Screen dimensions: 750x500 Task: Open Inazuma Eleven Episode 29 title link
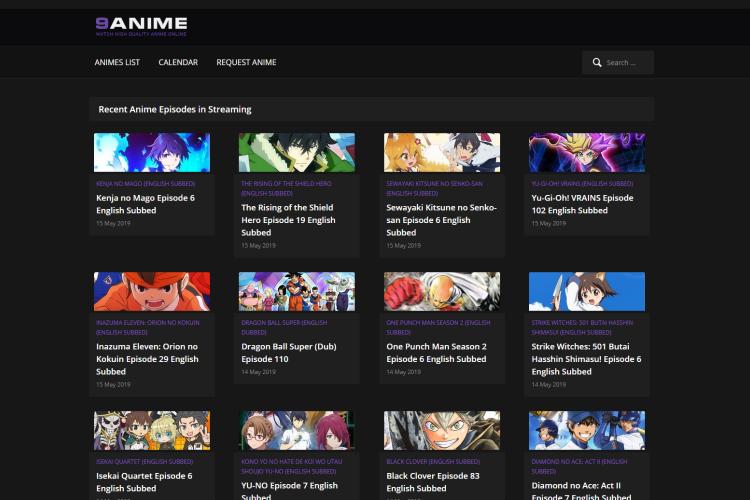click(147, 359)
